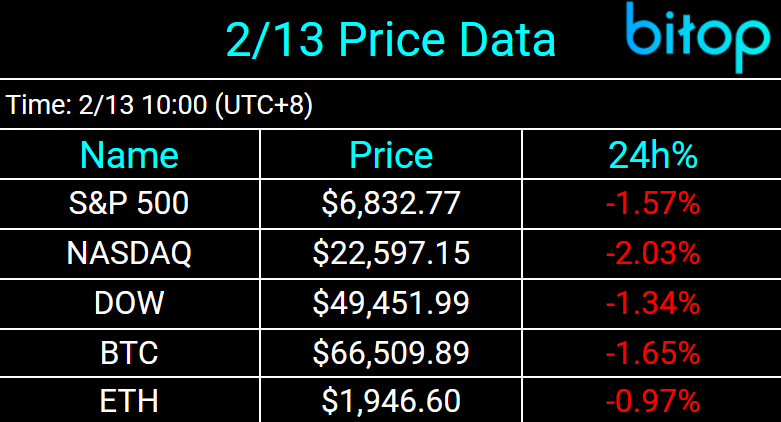The image size is (781, 422).
Task: Select the Price column header
Action: pos(391,155)
